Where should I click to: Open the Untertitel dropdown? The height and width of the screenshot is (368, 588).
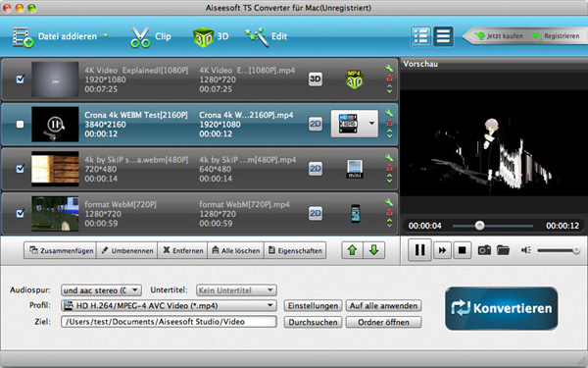(236, 290)
